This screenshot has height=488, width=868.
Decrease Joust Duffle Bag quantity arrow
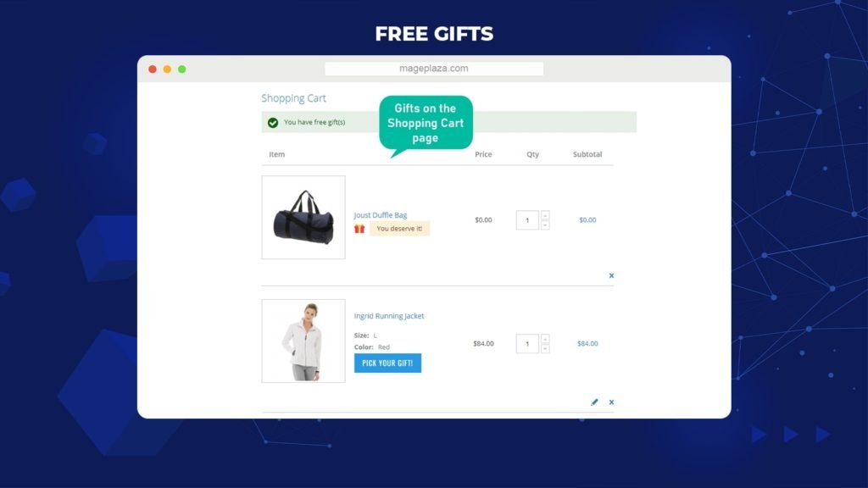[x=545, y=225]
